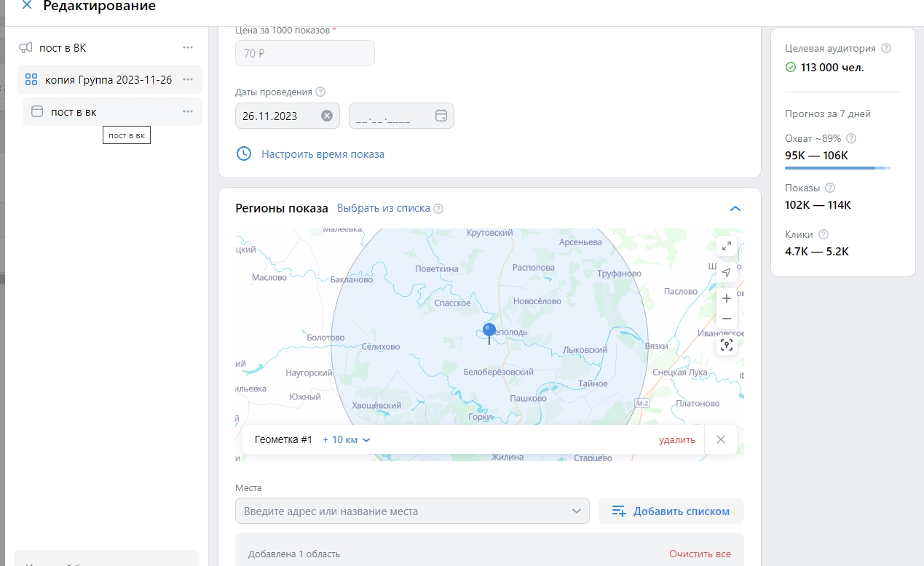The image size is (924, 566).
Task: Click the 113 000 чел. audience value
Action: click(833, 67)
